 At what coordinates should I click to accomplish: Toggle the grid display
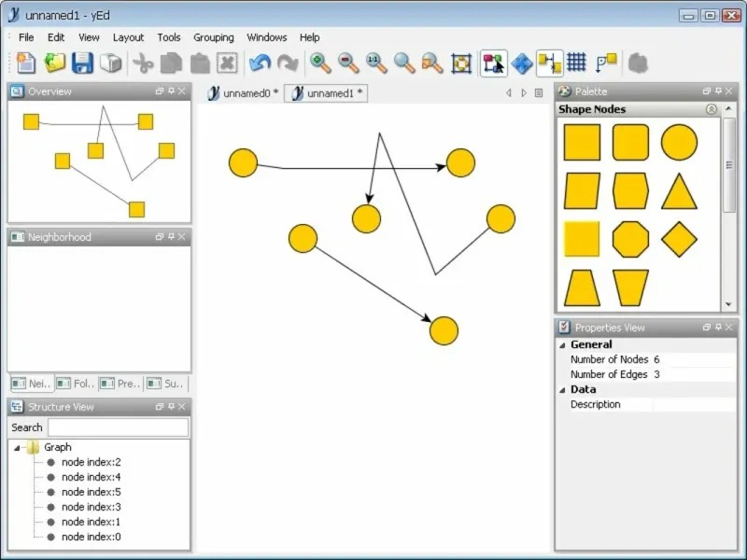click(x=576, y=62)
